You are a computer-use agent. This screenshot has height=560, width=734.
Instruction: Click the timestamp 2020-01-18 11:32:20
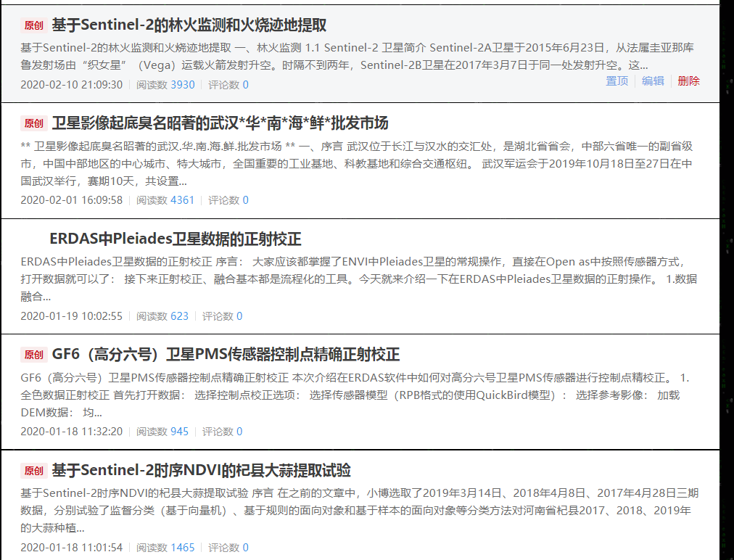[72, 432]
